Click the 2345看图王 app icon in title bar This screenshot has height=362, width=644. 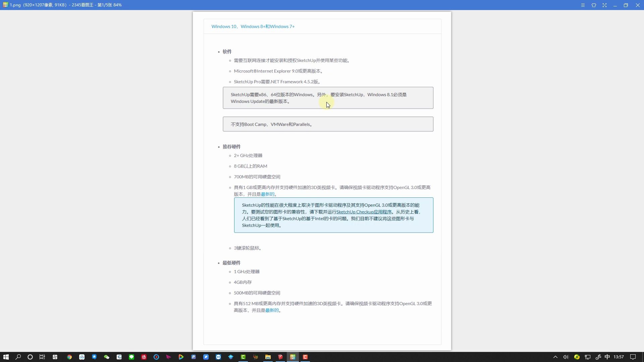coord(5,5)
